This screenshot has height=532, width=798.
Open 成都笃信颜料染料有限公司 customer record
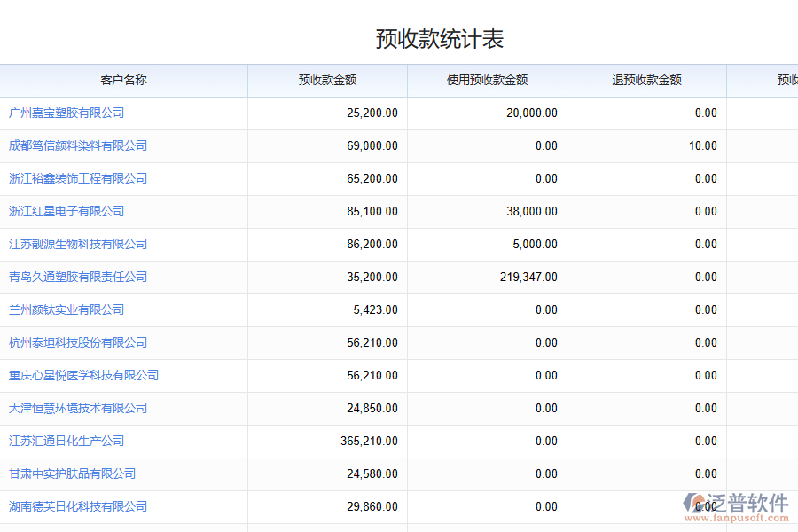[75, 145]
